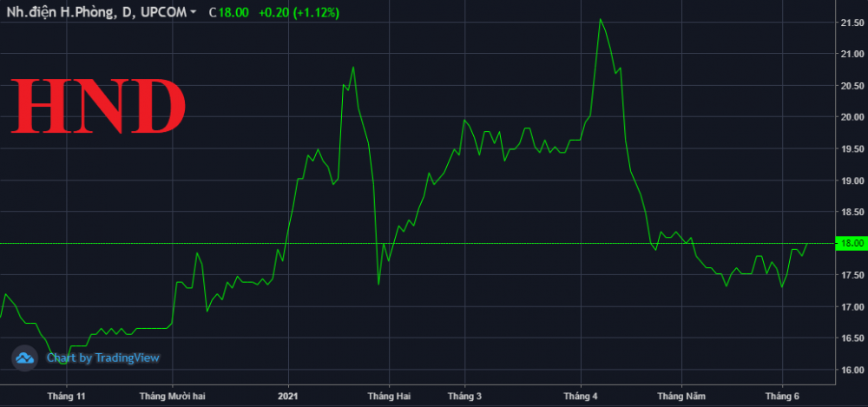This screenshot has height=407, width=868.
Task: Click the Nh.điện H.Phòng symbol title
Action: pyautogui.click(x=61, y=13)
